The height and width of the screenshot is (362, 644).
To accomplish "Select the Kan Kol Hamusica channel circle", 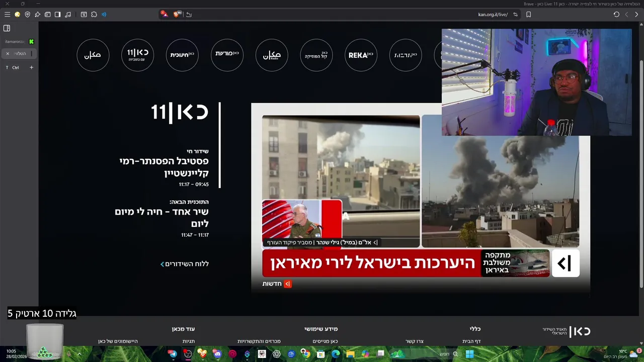I will tap(316, 55).
